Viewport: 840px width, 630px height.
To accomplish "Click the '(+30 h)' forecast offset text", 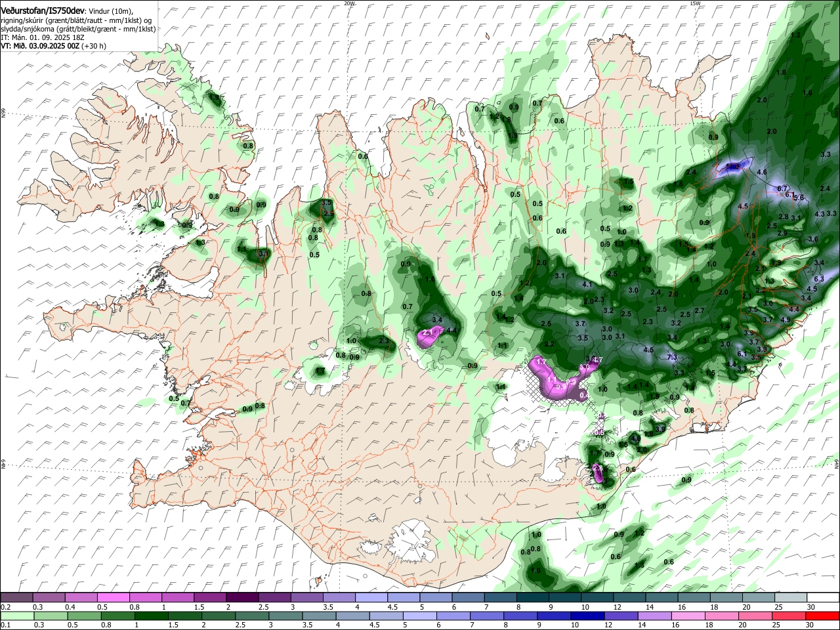I will click(x=94, y=46).
